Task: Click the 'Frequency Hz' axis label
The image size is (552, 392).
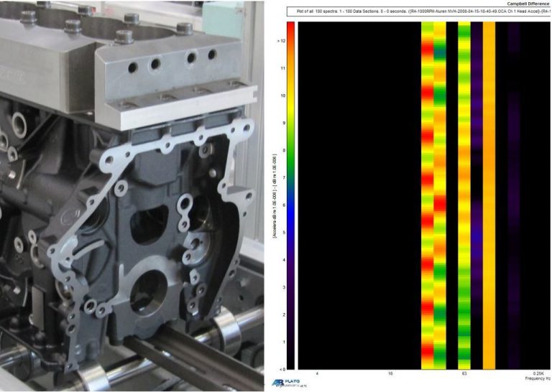Action: tap(538, 378)
